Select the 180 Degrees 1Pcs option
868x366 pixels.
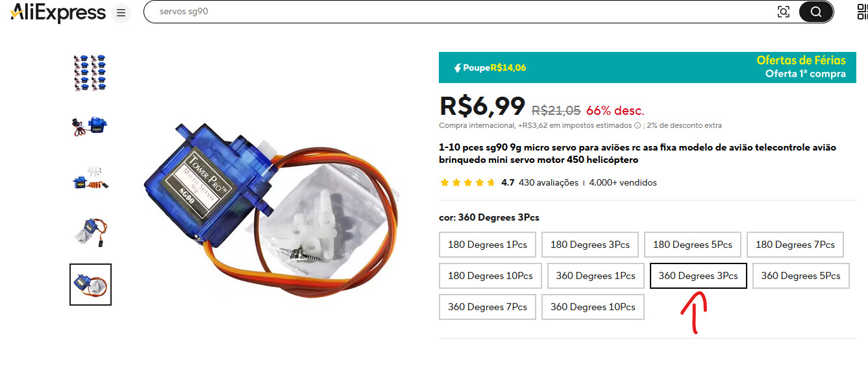(488, 245)
